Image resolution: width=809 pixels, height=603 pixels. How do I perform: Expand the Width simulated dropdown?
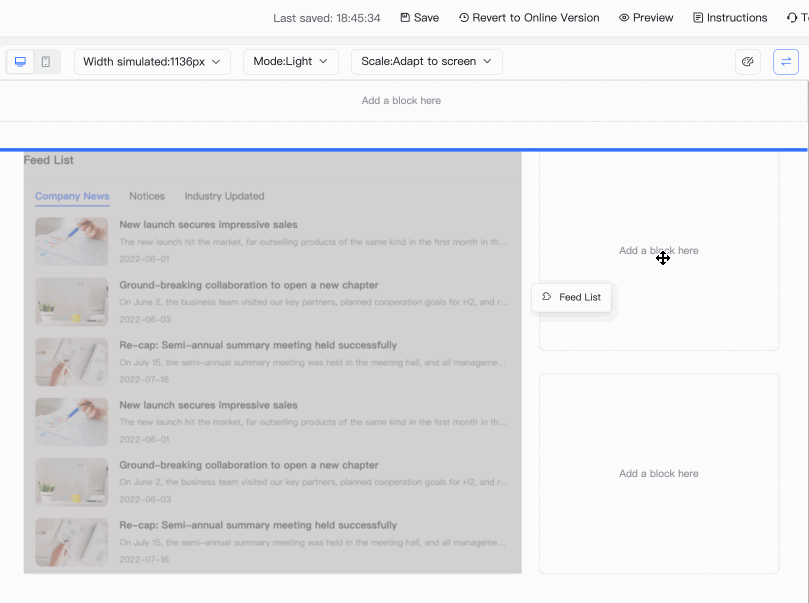click(x=152, y=62)
